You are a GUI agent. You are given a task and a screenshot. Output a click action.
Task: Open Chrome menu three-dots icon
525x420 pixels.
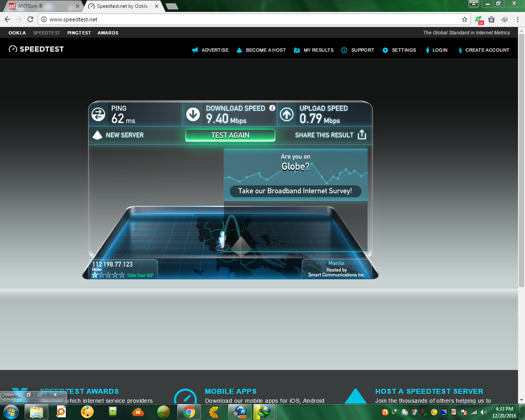click(x=518, y=19)
